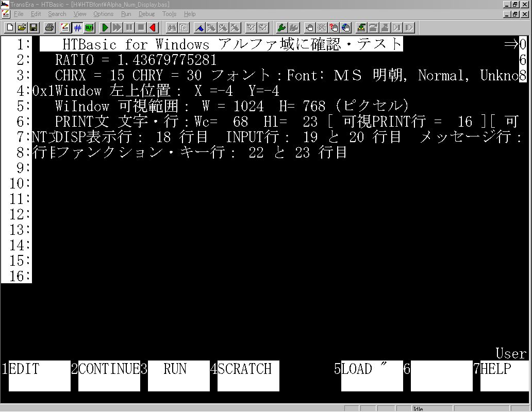Click softkey 1 EDIT
This screenshot has height=412, width=532.
tap(39, 376)
